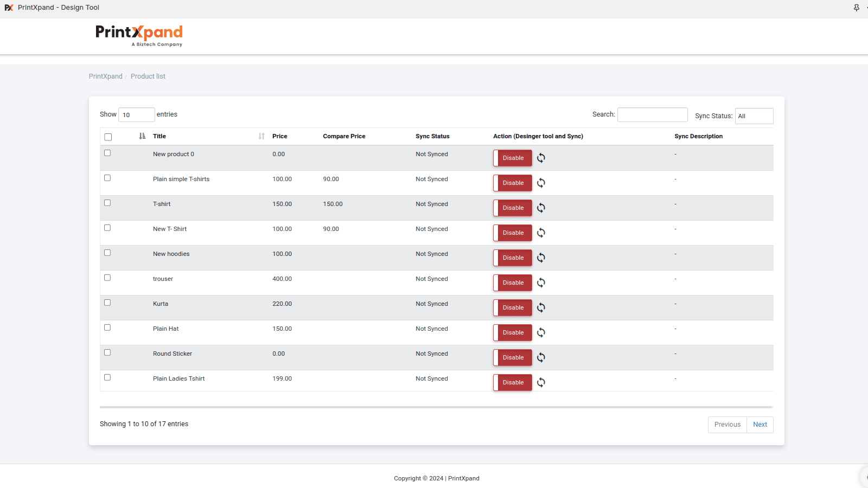The image size is (868, 488).
Task: Open the Product list breadcrumb
Action: tap(148, 76)
